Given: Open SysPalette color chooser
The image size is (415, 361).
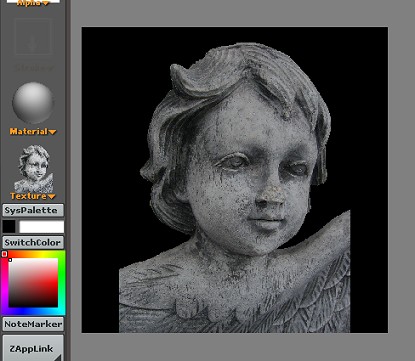Looking at the screenshot, I should [x=33, y=210].
